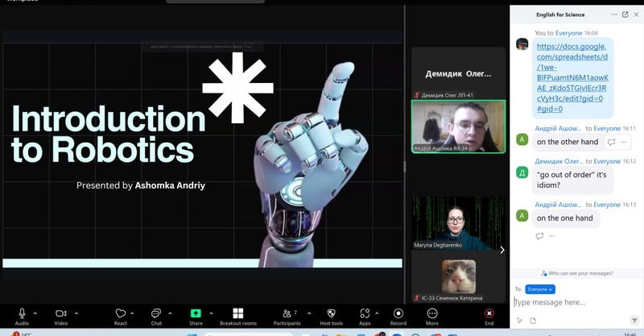Open the Apps panel
The height and width of the screenshot is (336, 644).
[365, 317]
